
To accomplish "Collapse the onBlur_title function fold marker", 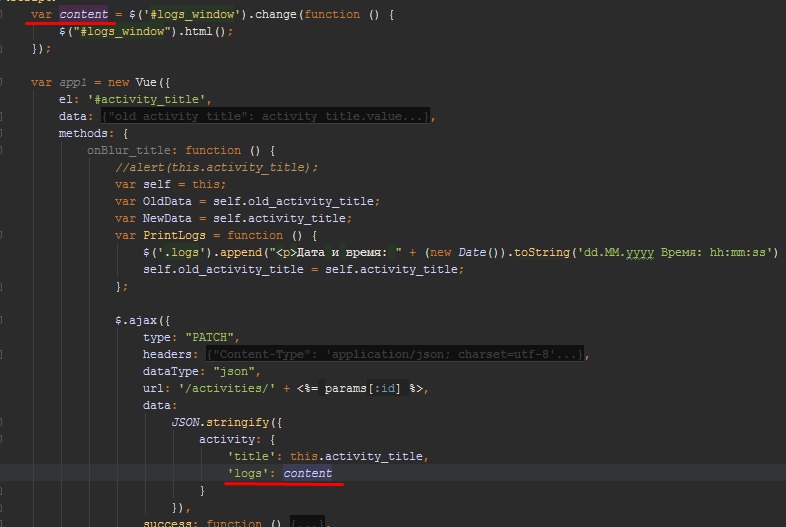I will click(x=2, y=150).
